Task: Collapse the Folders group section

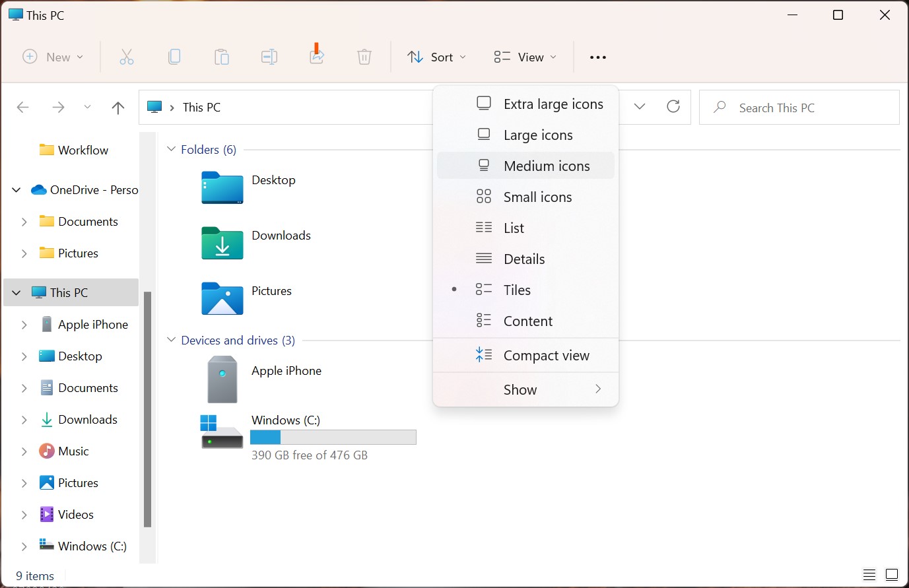Action: 172,150
